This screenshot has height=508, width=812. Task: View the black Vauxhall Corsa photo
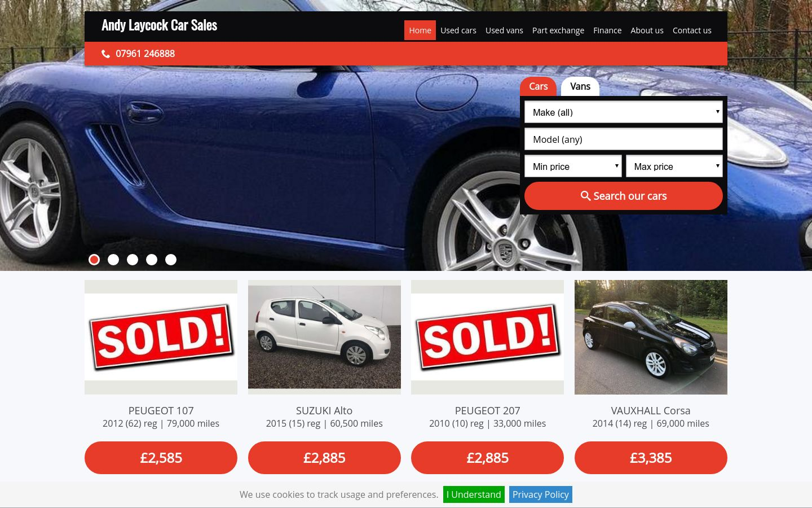(651, 337)
